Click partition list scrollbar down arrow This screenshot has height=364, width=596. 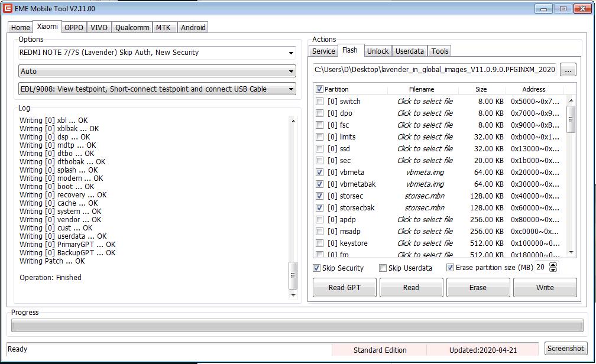click(x=571, y=252)
